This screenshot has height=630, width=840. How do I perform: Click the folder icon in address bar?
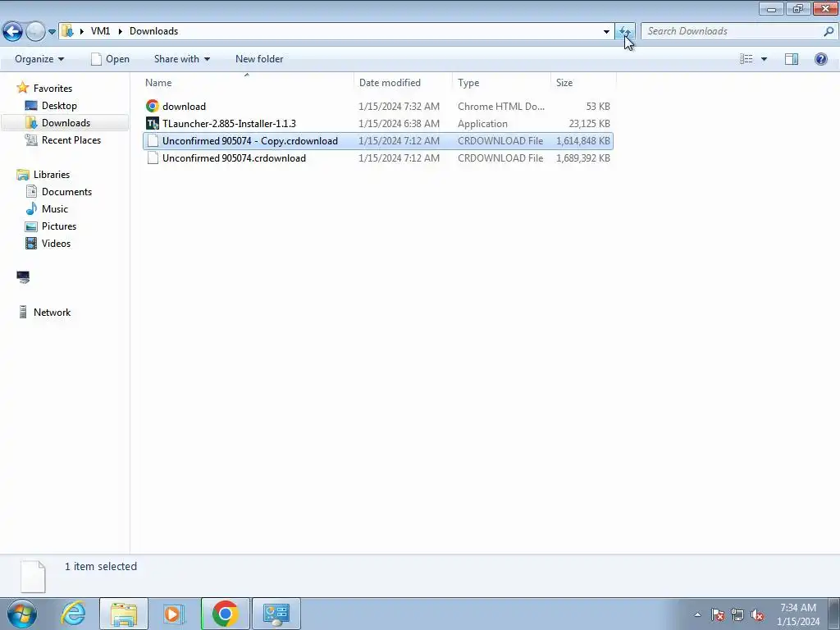[67, 31]
